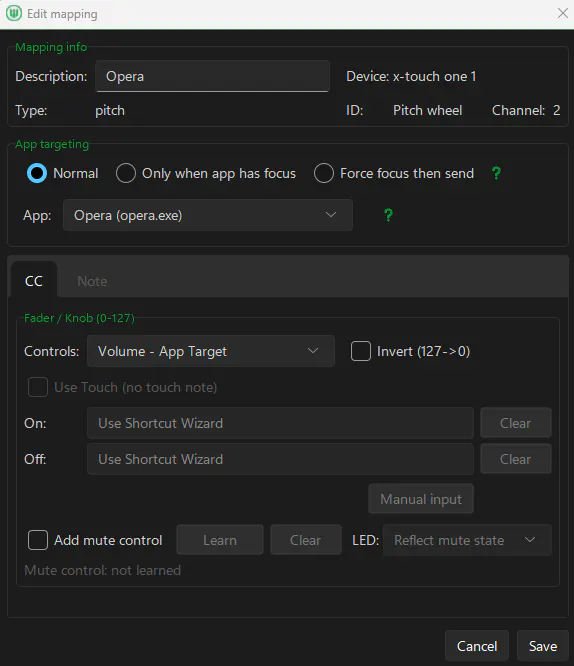Screen dimensions: 574x666
Task: Enable Add mute control checkbox
Action: [x=38, y=540]
